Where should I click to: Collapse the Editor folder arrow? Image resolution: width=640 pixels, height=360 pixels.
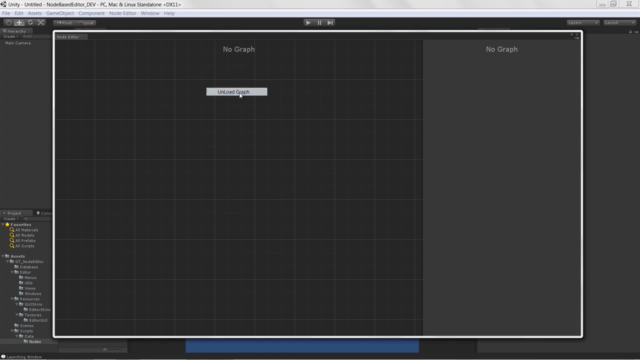[12, 272]
